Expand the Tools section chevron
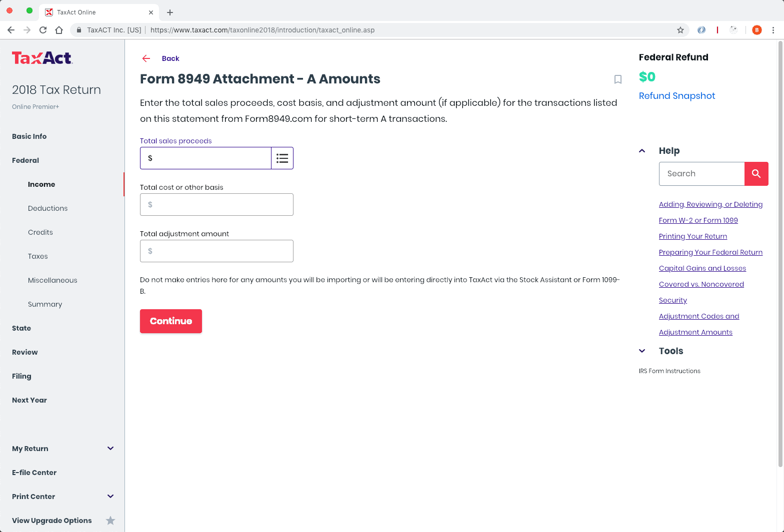The width and height of the screenshot is (784, 532). (642, 351)
